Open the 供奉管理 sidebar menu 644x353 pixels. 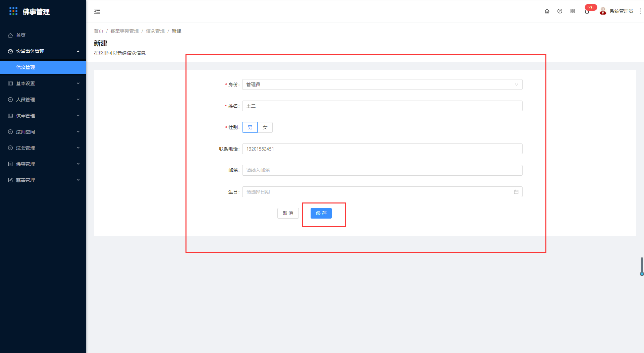[x=43, y=116]
